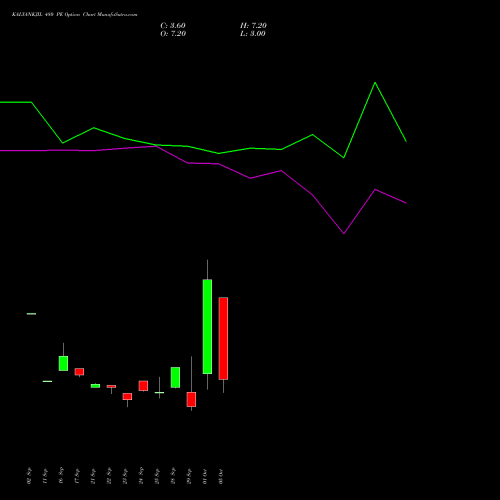Click the '16 Sep' date axis label

pos(61,476)
